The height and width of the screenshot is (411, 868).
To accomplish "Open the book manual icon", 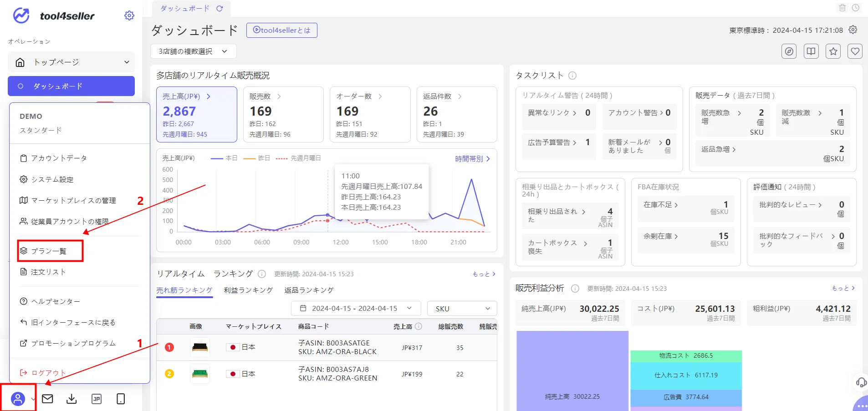I will pos(811,51).
